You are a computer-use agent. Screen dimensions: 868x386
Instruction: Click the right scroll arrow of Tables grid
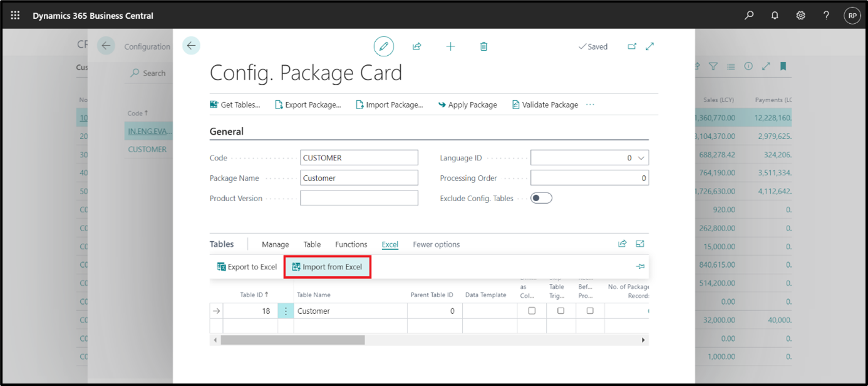643,340
